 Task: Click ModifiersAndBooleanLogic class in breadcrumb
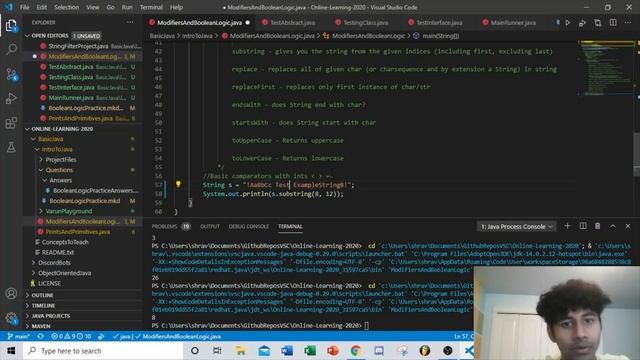(368, 36)
